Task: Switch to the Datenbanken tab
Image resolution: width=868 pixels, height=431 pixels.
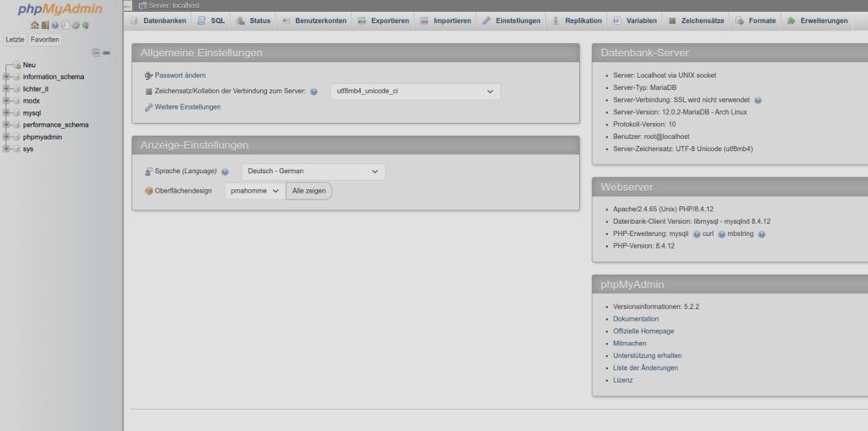Action: pos(158,20)
